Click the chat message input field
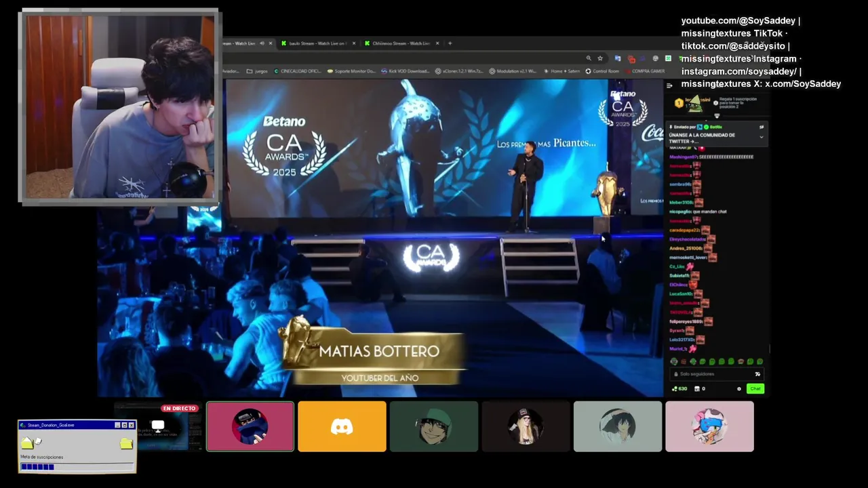This screenshot has height=488, width=868. [716, 374]
